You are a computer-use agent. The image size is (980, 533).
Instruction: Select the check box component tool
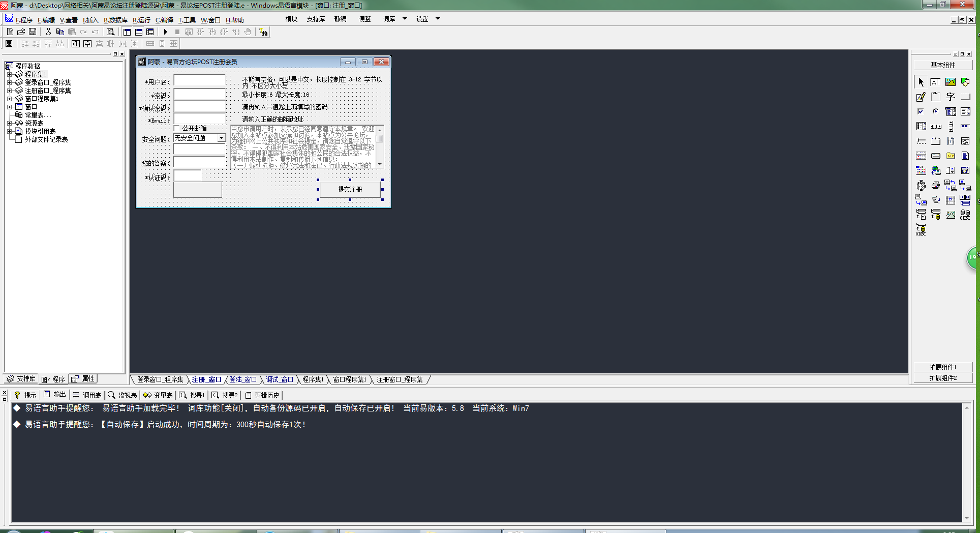(x=921, y=111)
